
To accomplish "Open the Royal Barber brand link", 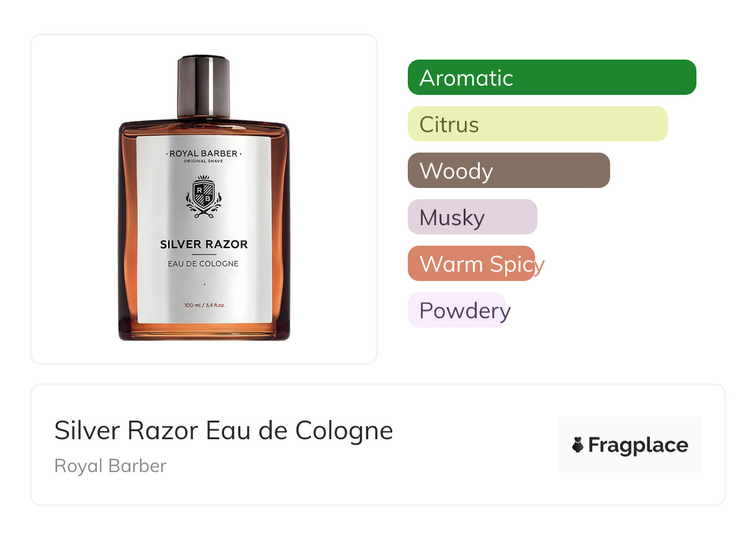I will click(110, 466).
